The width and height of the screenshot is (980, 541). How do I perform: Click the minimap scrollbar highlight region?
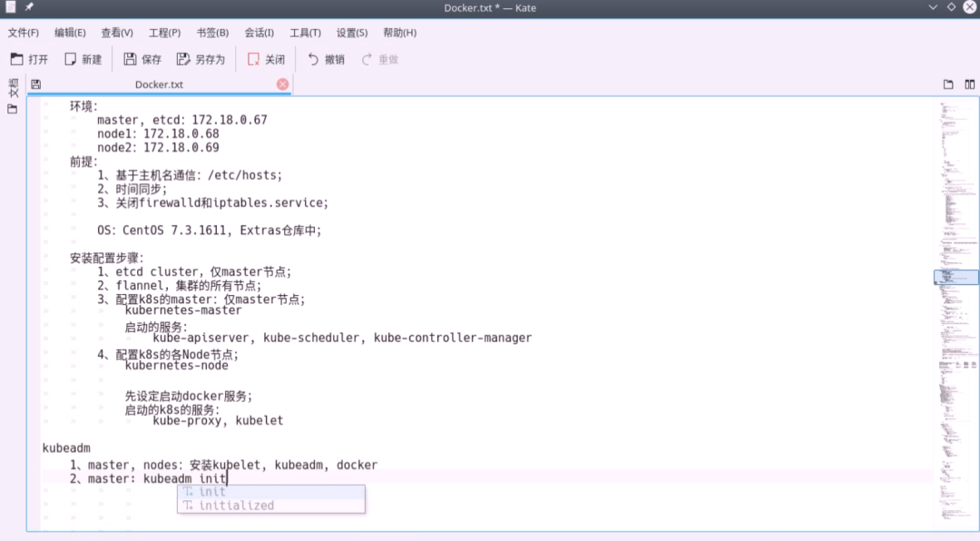pos(955,277)
